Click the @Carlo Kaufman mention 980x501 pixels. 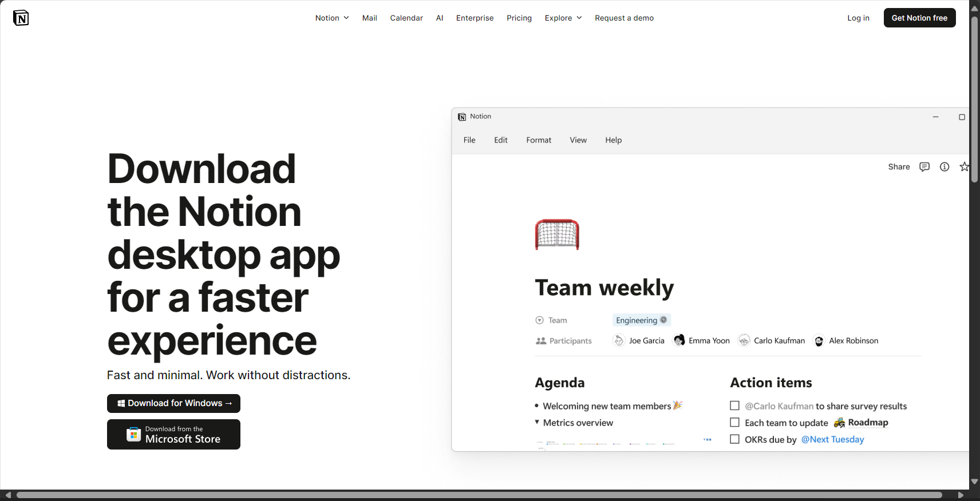coord(779,406)
